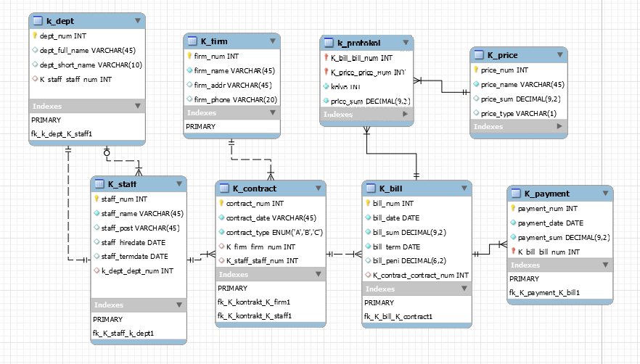
Task: Click the K_bill table header icon
Action: [370, 189]
